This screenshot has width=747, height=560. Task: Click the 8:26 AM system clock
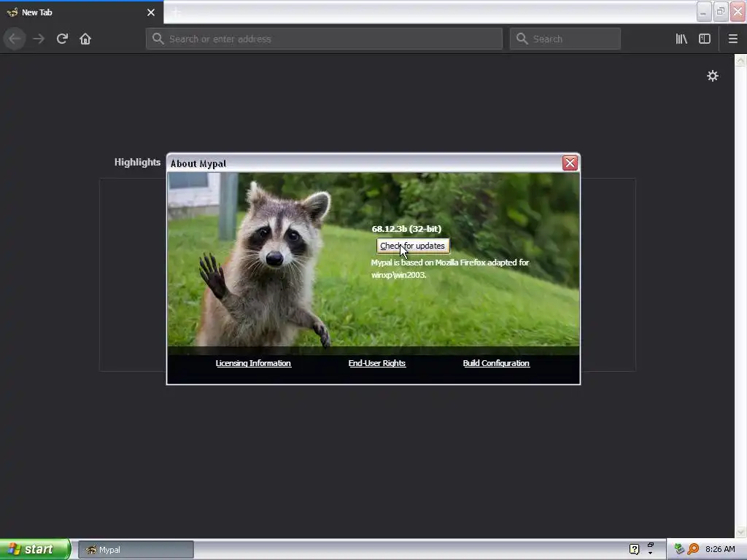click(x=720, y=549)
